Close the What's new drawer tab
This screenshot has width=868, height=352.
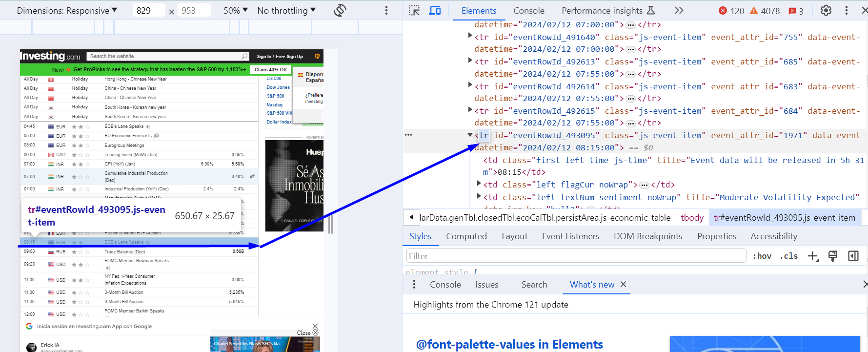tap(623, 284)
